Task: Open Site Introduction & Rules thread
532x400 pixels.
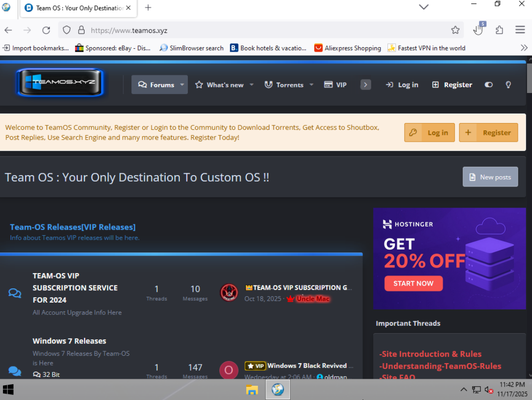Action: point(430,354)
